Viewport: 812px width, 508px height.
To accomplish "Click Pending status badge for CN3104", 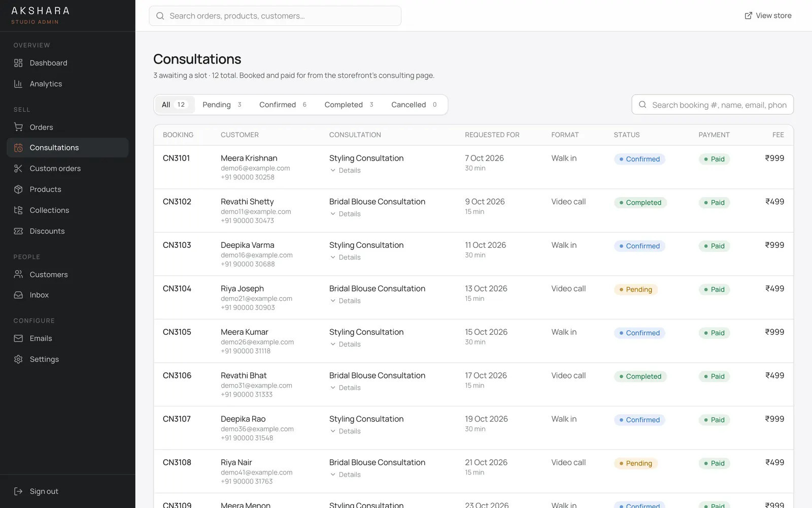I will coord(635,290).
